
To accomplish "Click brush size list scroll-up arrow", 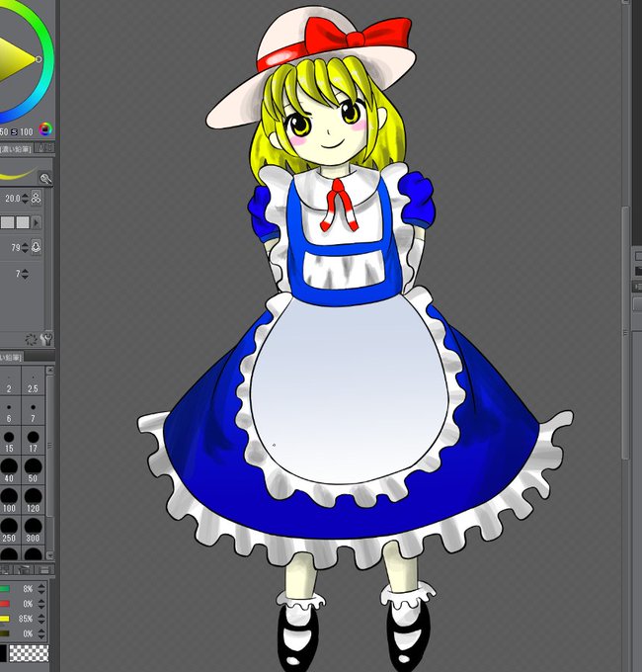I will pyautogui.click(x=50, y=370).
